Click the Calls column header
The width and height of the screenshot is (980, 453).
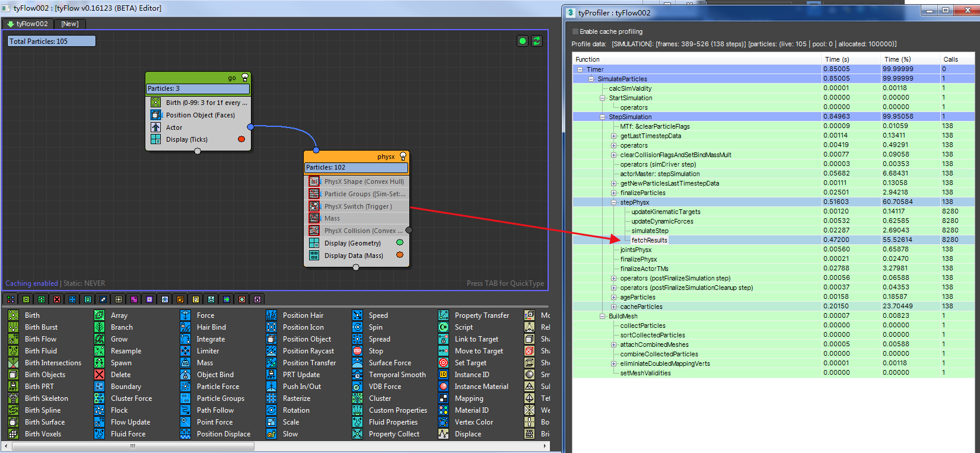coord(950,59)
